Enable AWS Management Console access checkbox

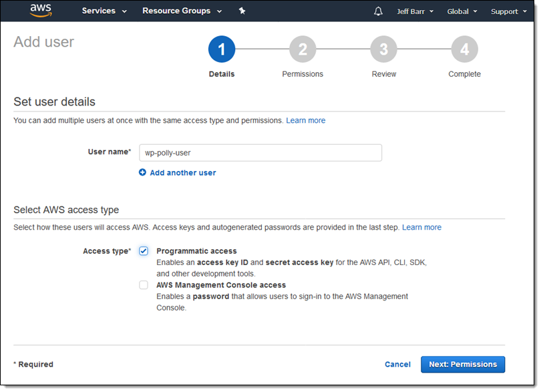(x=144, y=285)
